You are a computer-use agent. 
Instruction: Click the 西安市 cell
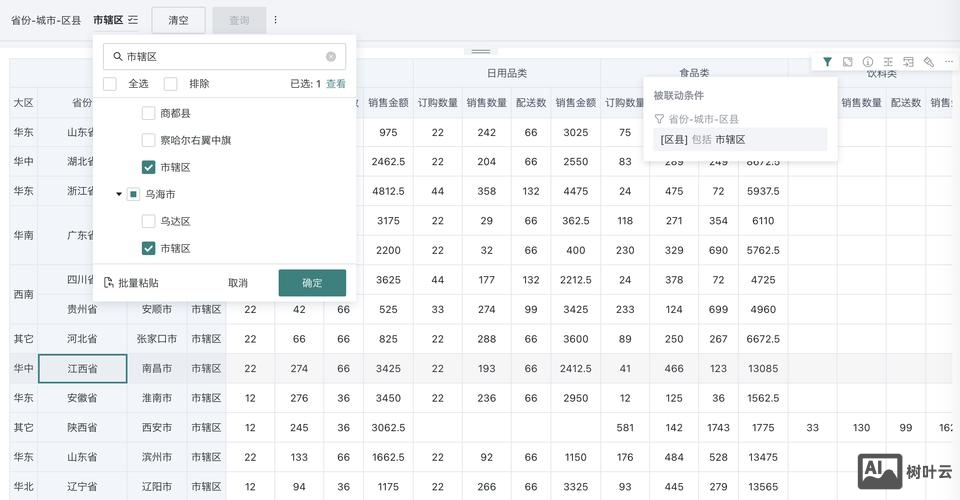pos(157,427)
